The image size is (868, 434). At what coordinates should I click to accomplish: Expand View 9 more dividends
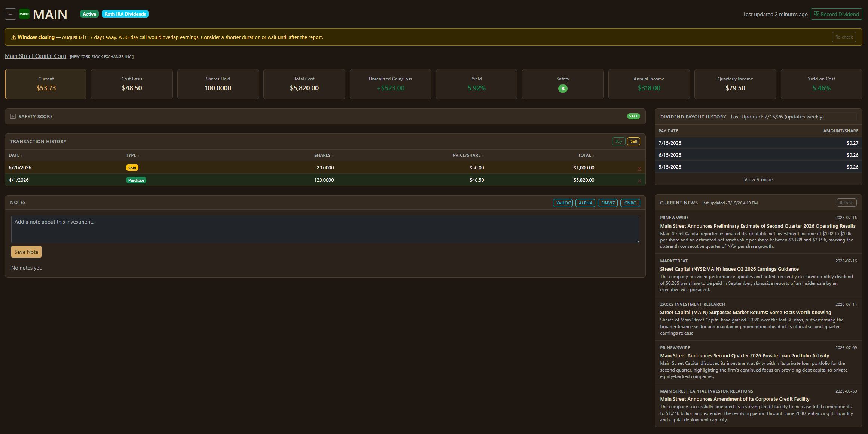click(758, 179)
